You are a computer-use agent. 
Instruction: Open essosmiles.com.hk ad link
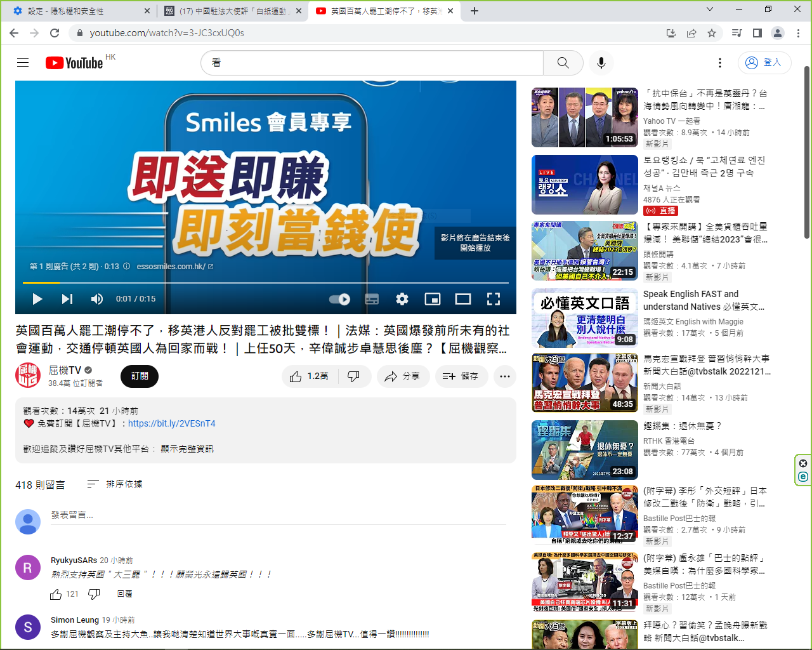pos(174,267)
